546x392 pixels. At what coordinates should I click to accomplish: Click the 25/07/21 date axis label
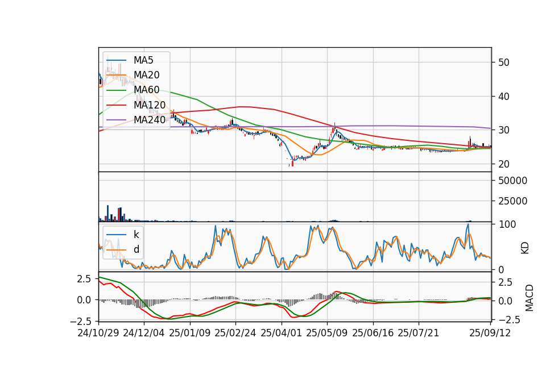click(418, 333)
